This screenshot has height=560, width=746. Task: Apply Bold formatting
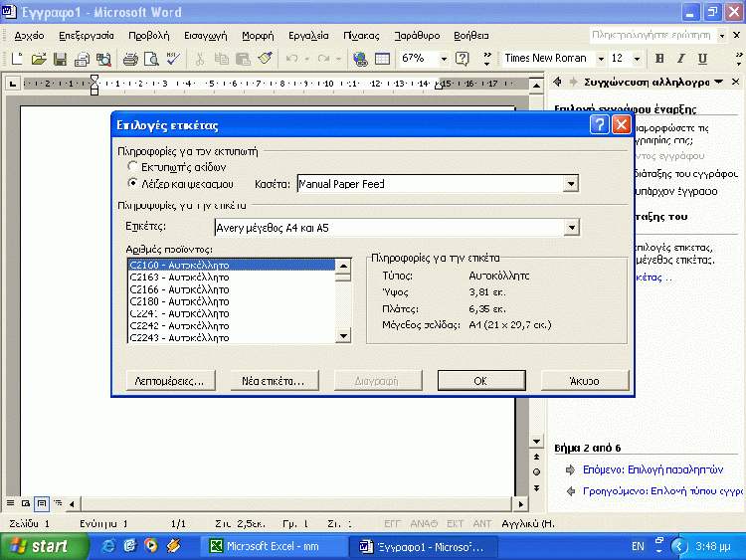(x=659, y=59)
